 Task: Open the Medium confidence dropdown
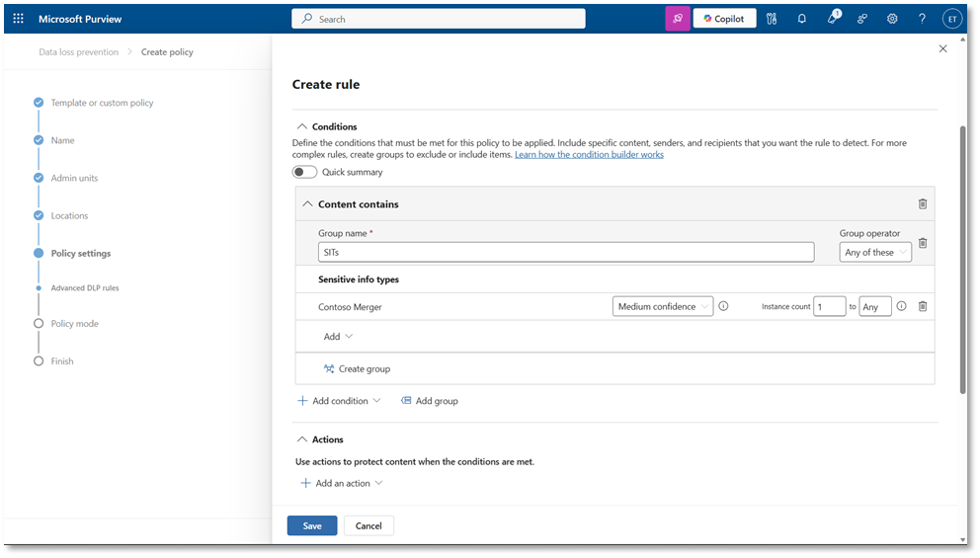(663, 306)
